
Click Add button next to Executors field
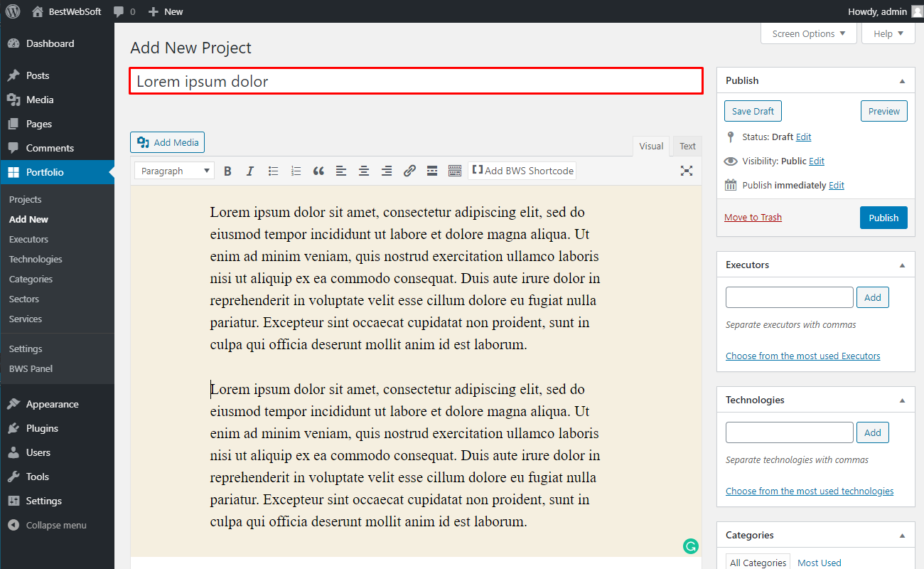coord(873,297)
